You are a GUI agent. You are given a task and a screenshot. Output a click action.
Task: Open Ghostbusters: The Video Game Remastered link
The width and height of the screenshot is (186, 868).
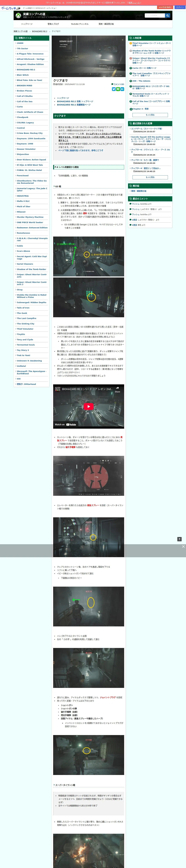point(32,182)
